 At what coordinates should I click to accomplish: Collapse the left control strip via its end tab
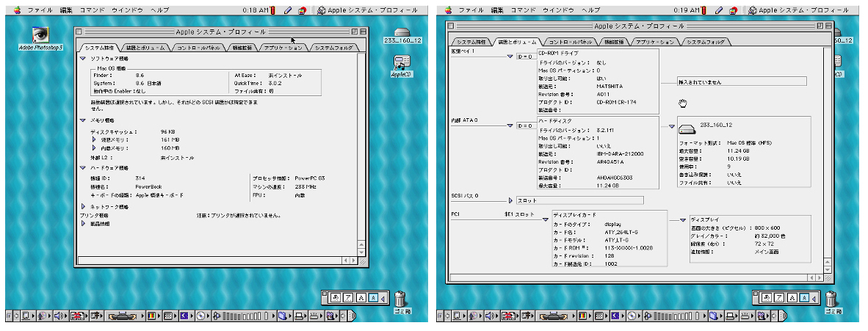(x=352, y=316)
